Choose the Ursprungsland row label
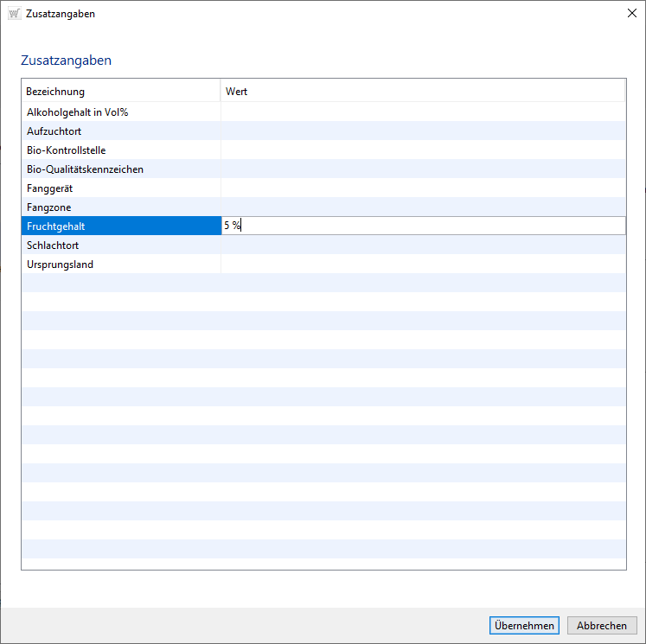Screen dimensions: 646x644 point(61,265)
